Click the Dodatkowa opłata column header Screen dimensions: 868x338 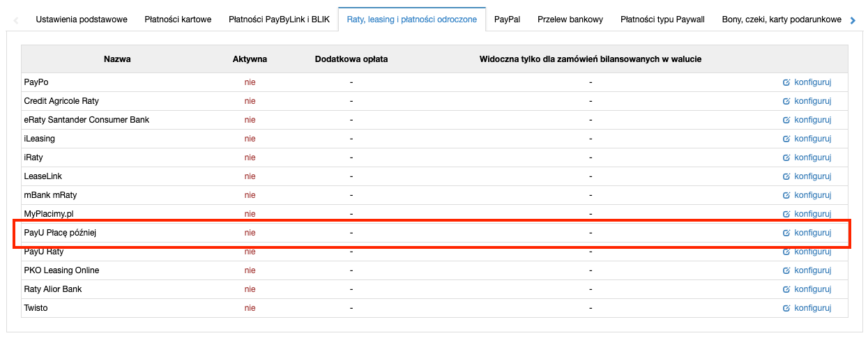coord(351,59)
